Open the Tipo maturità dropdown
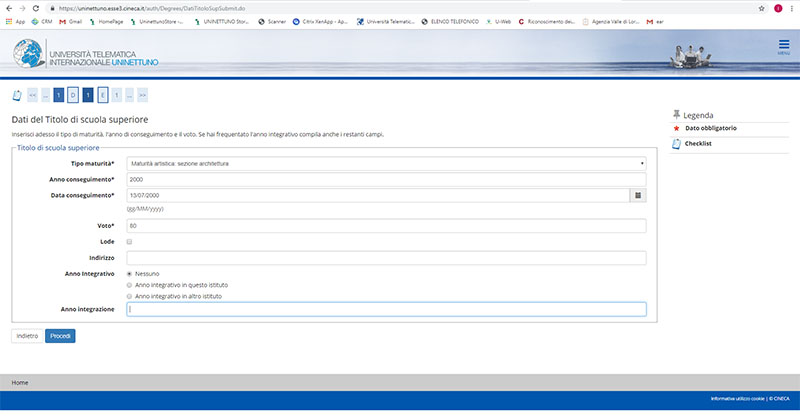The width and height of the screenshot is (800, 419). 386,163
